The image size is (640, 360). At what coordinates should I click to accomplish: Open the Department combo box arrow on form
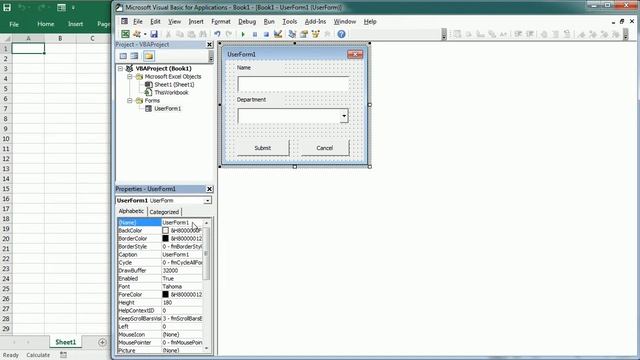[x=344, y=116]
